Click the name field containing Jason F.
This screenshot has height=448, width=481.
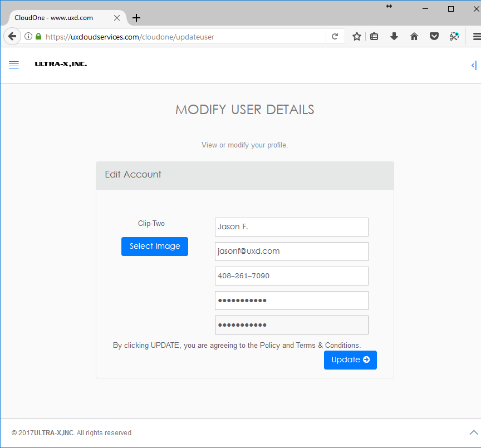coord(291,227)
